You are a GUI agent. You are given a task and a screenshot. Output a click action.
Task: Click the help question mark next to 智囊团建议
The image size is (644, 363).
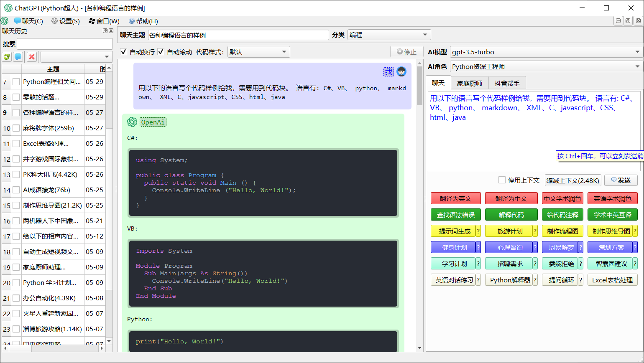(635, 264)
